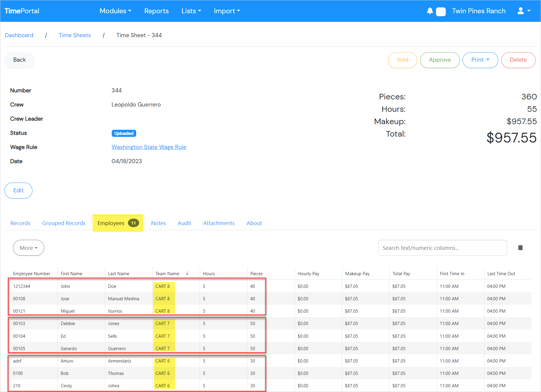The image size is (541, 392).
Task: Open the Lists dropdown
Action: pos(191,11)
